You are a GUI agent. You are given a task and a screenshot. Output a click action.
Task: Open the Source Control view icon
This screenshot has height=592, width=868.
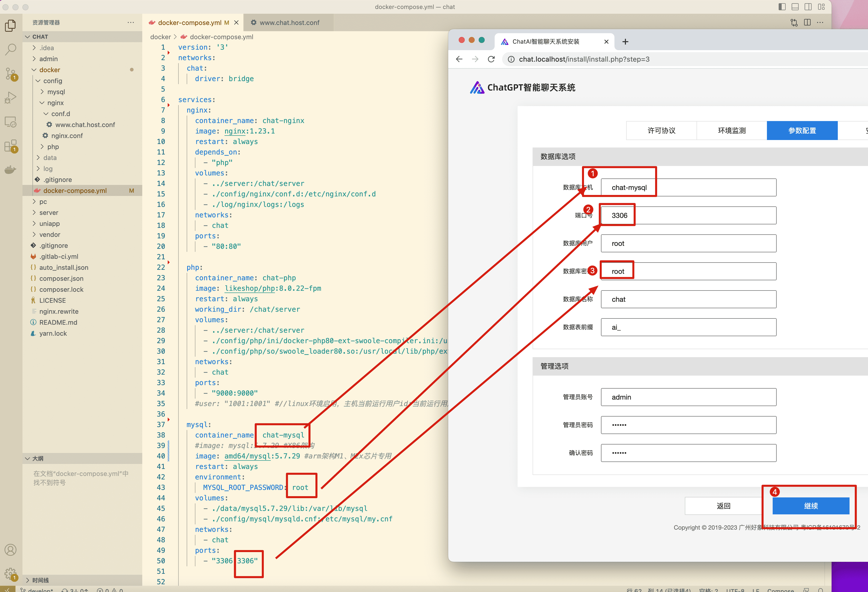point(10,74)
